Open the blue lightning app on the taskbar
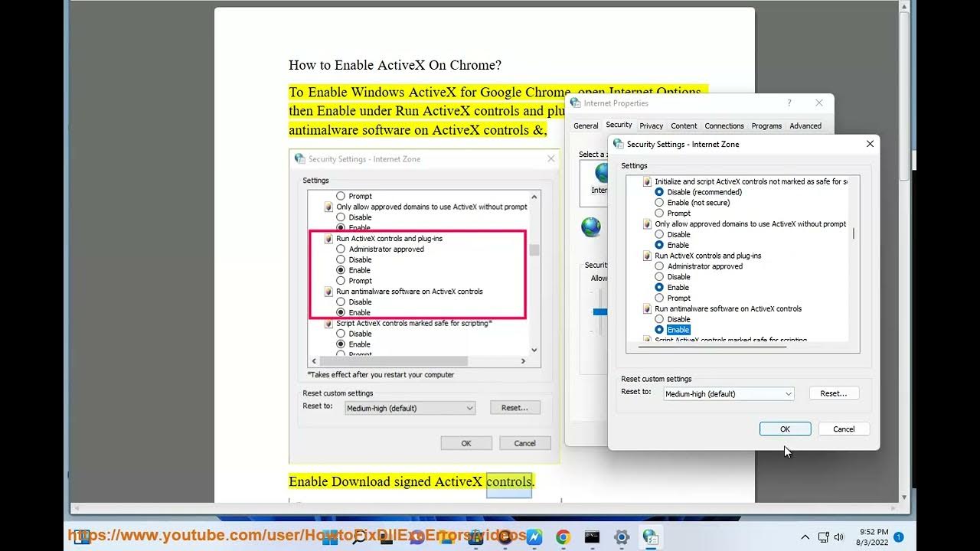The width and height of the screenshot is (980, 551). click(534, 537)
